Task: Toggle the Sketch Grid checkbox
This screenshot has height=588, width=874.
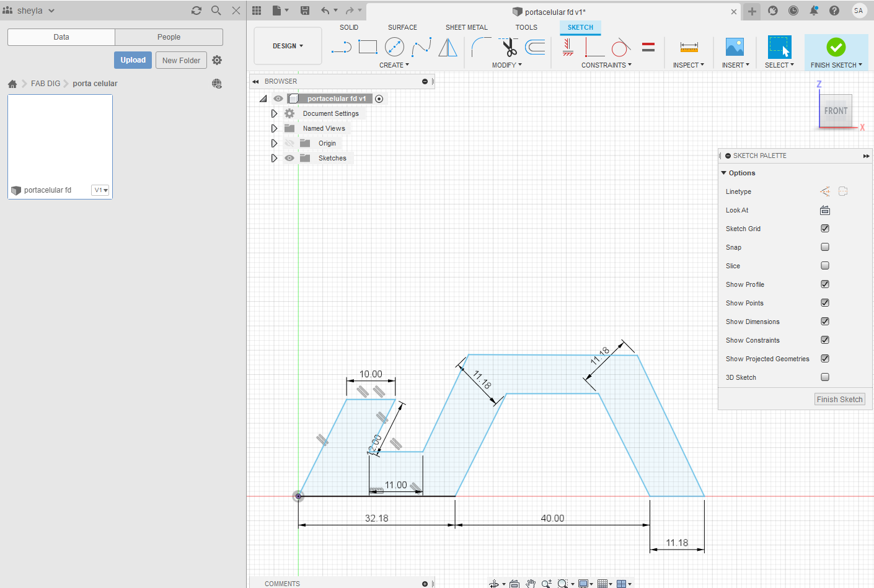Action: click(x=825, y=229)
